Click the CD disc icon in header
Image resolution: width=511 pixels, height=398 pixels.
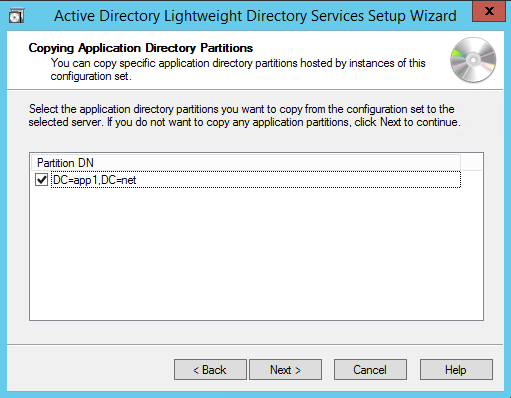point(473,60)
